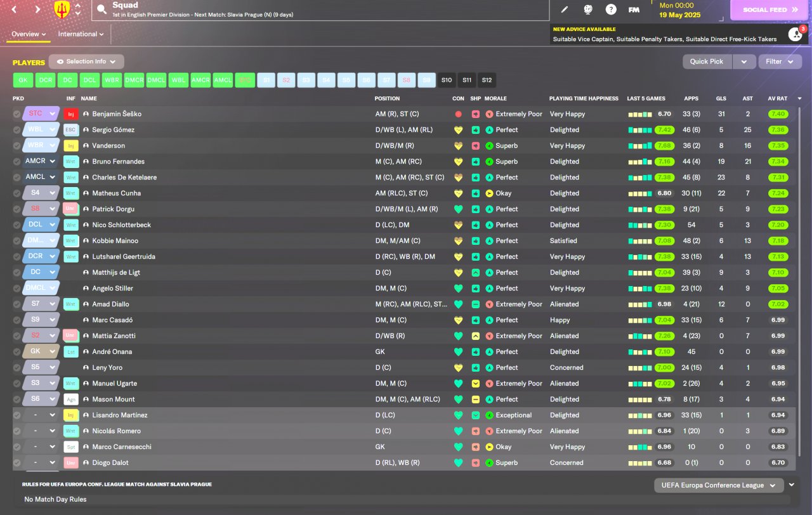Open the DC picked-position dropdown for de Ligt

[41, 273]
